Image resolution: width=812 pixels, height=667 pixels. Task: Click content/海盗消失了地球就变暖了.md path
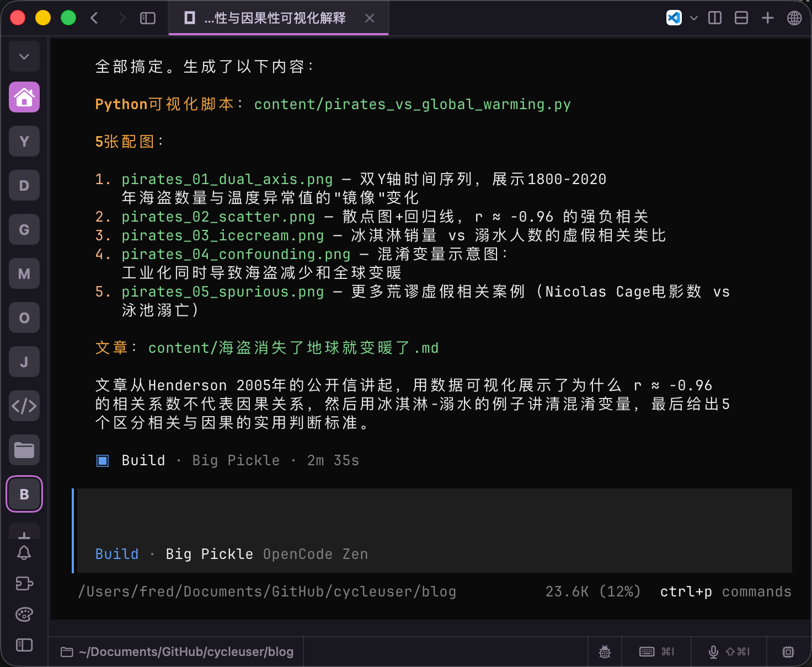[293, 348]
